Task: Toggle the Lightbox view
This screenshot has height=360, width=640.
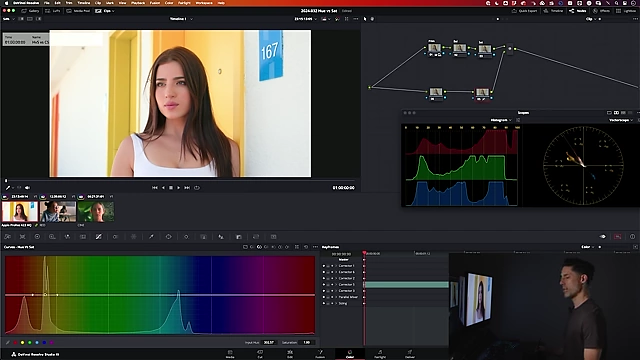Action: click(x=627, y=11)
